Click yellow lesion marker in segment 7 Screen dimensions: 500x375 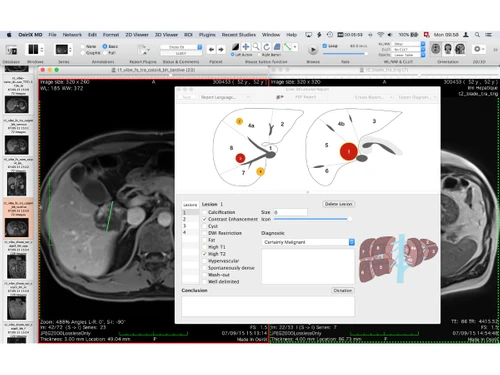point(260,171)
